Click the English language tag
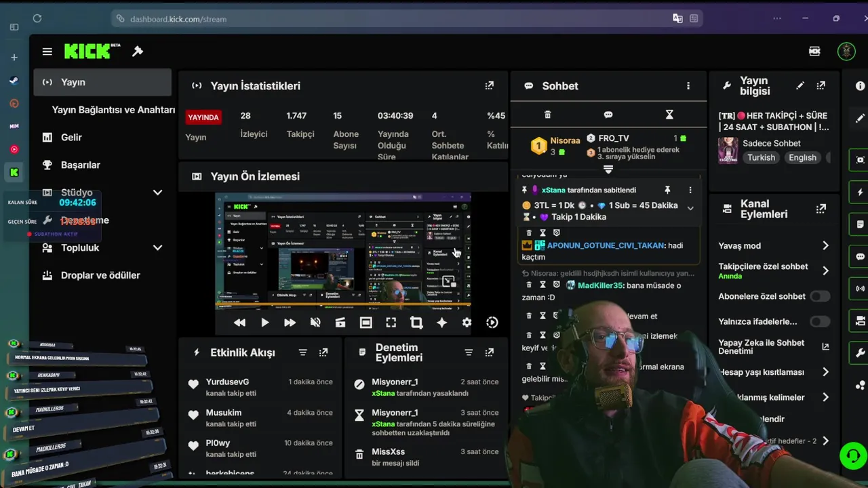Image resolution: width=868 pixels, height=488 pixels. (802, 157)
